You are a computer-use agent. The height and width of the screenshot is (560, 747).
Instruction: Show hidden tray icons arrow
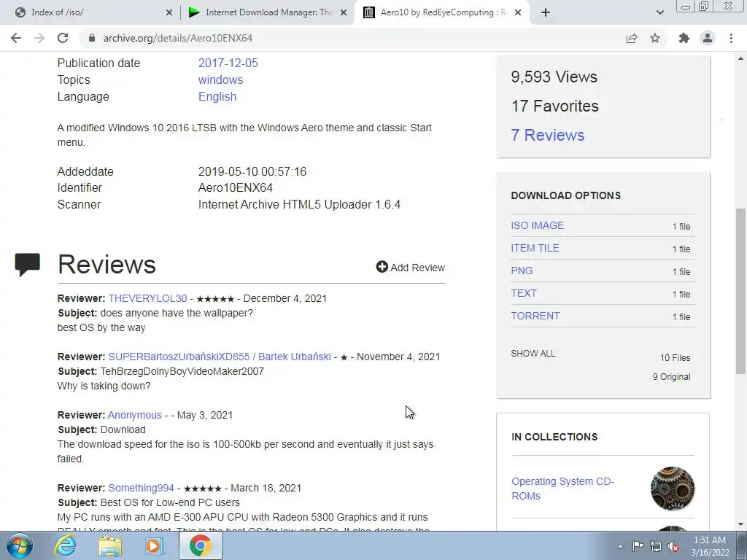point(620,546)
